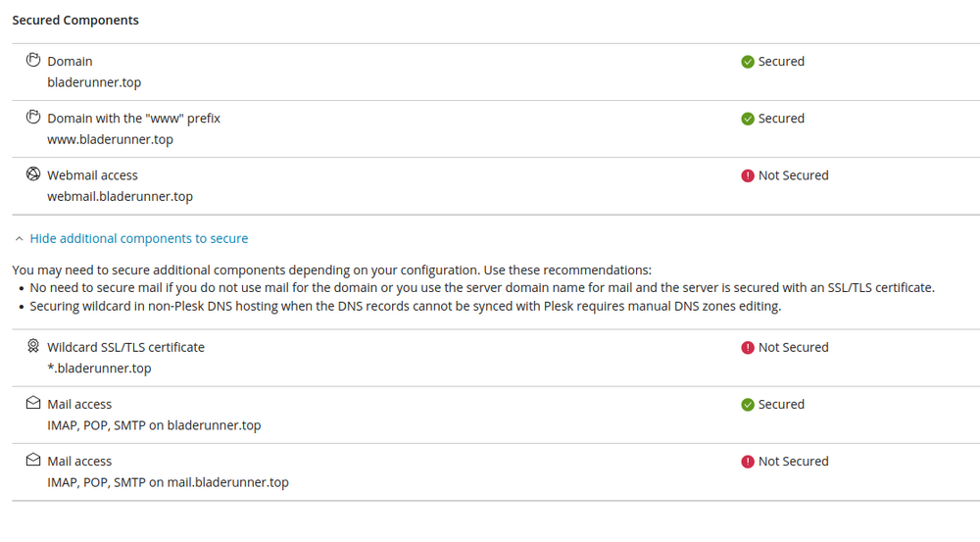Click envelope icon for mail on mail.bladerunner.top

[x=33, y=461]
